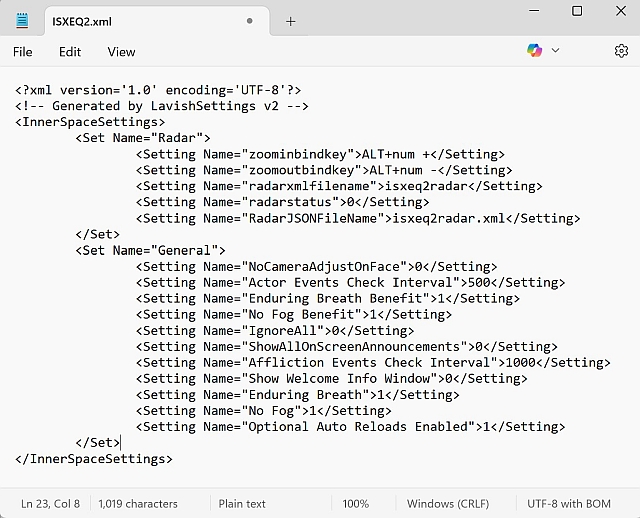Click the Ln 23, Col 8 position indicator
The width and height of the screenshot is (640, 518).
(50, 504)
